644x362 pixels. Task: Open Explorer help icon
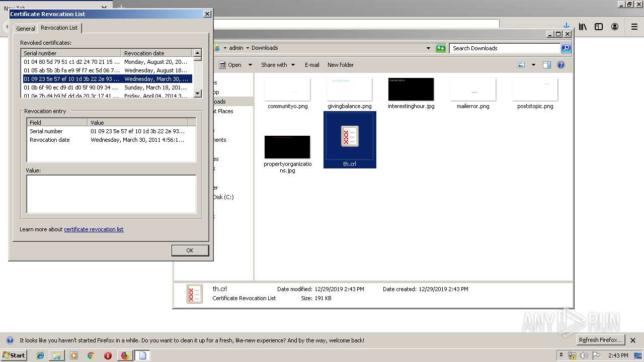pos(561,65)
